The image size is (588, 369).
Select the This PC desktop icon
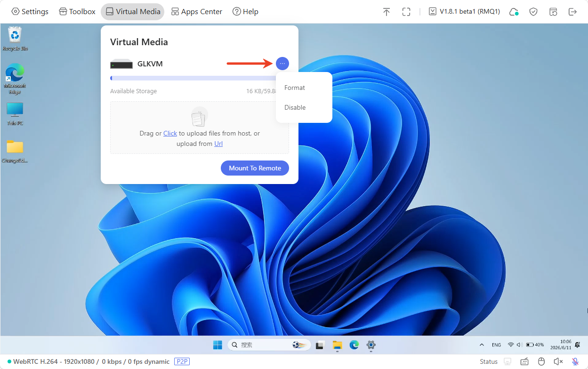point(15,114)
